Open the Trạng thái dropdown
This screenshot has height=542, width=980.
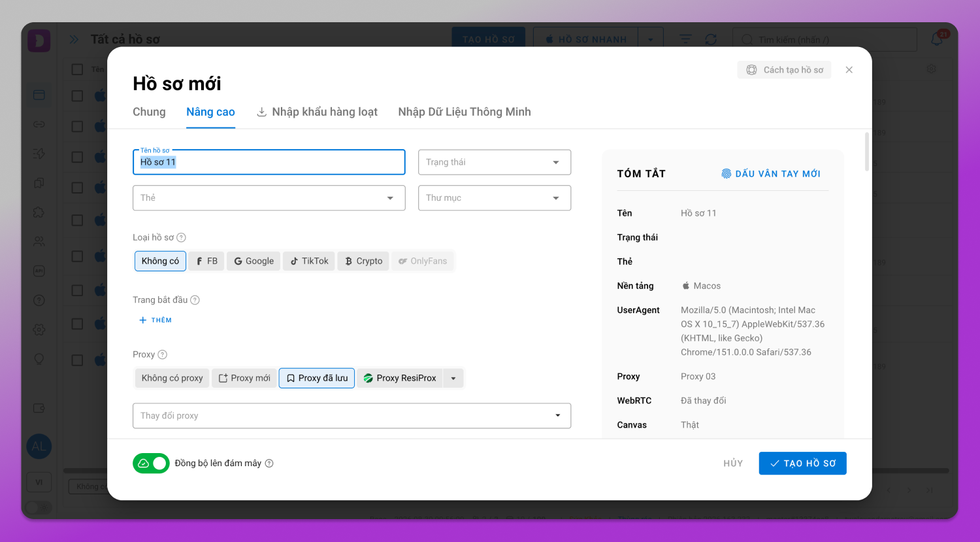point(495,162)
